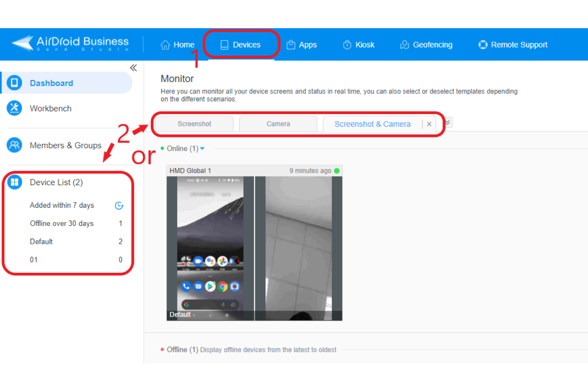Switch to the Camera template tab
The width and height of the screenshot is (588, 392).
[278, 124]
